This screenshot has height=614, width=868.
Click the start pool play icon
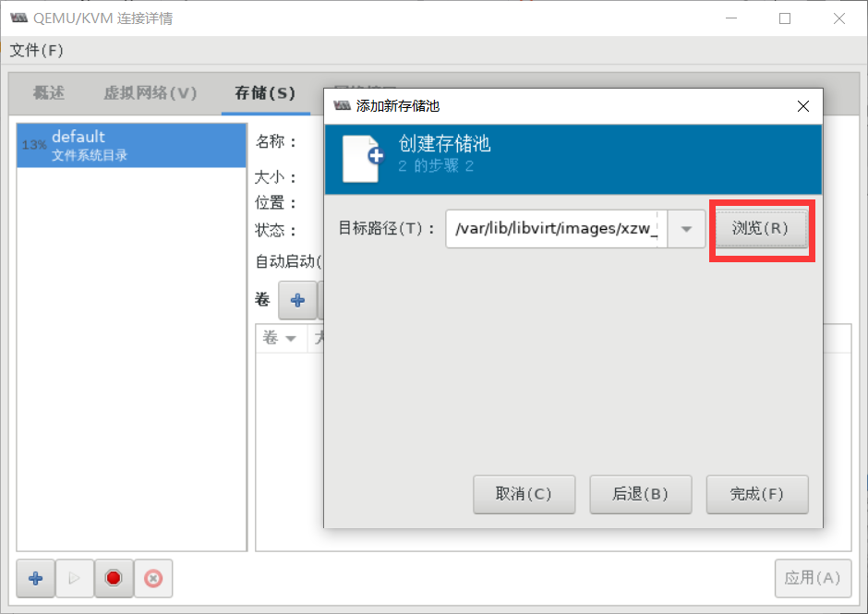pyautogui.click(x=74, y=579)
